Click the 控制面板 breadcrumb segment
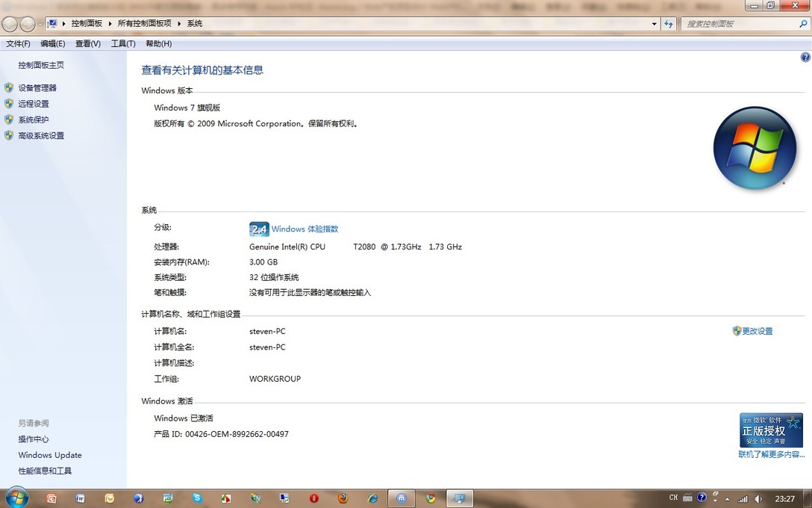Viewport: 812px width, 508px height. 87,24
